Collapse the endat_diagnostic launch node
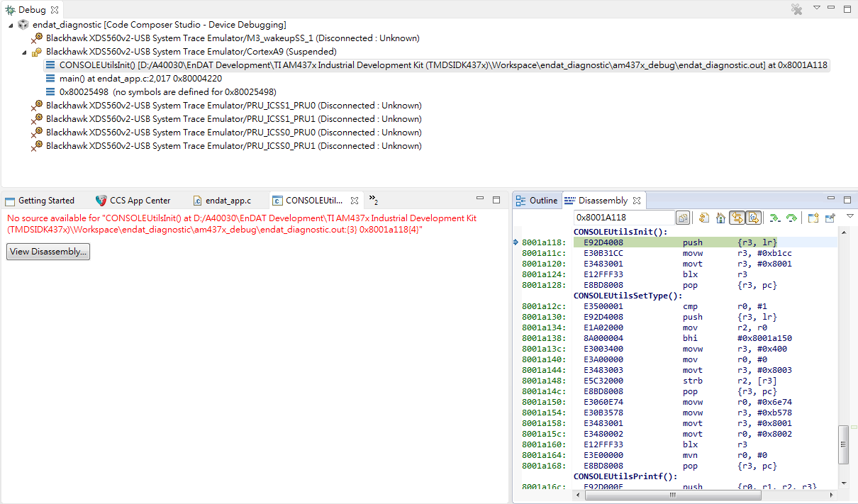 point(11,25)
